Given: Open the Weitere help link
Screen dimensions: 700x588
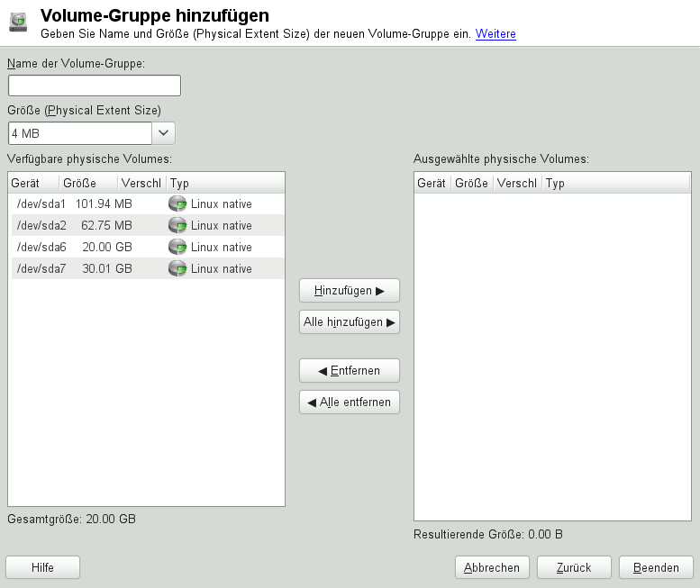Looking at the screenshot, I should tap(495, 34).
